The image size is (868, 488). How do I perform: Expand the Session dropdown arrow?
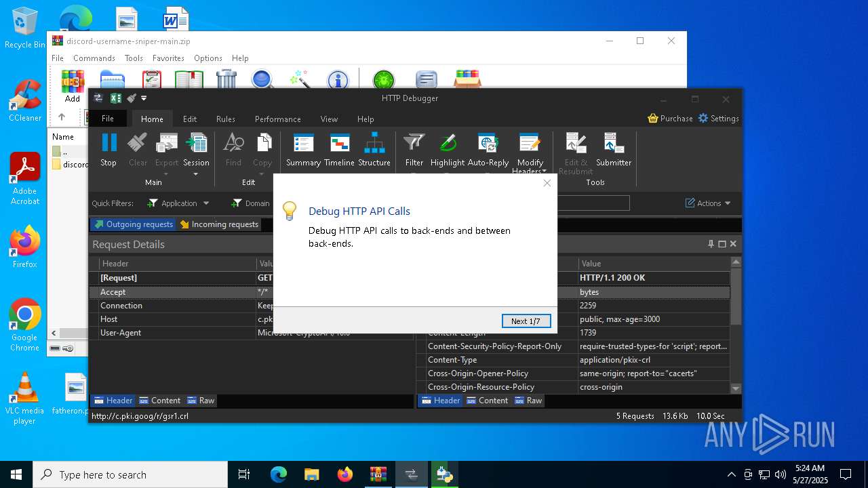pos(196,174)
